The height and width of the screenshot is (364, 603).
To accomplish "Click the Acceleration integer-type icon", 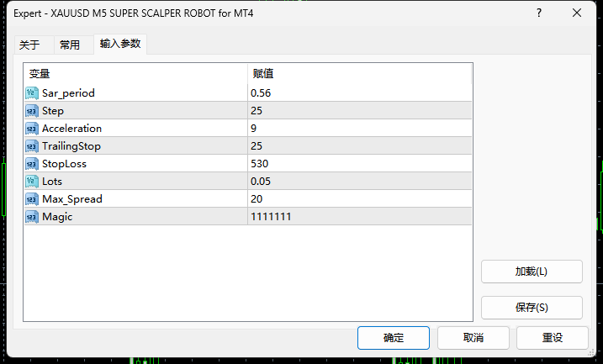I will pos(32,129).
